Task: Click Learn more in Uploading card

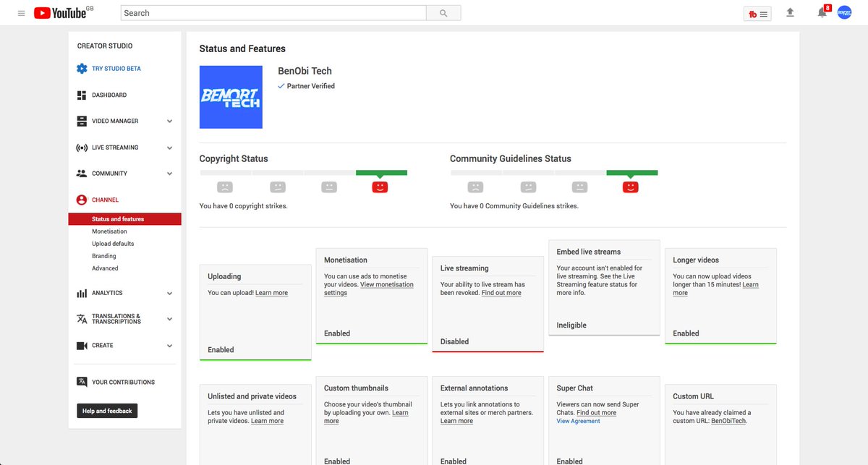Action: point(271,293)
